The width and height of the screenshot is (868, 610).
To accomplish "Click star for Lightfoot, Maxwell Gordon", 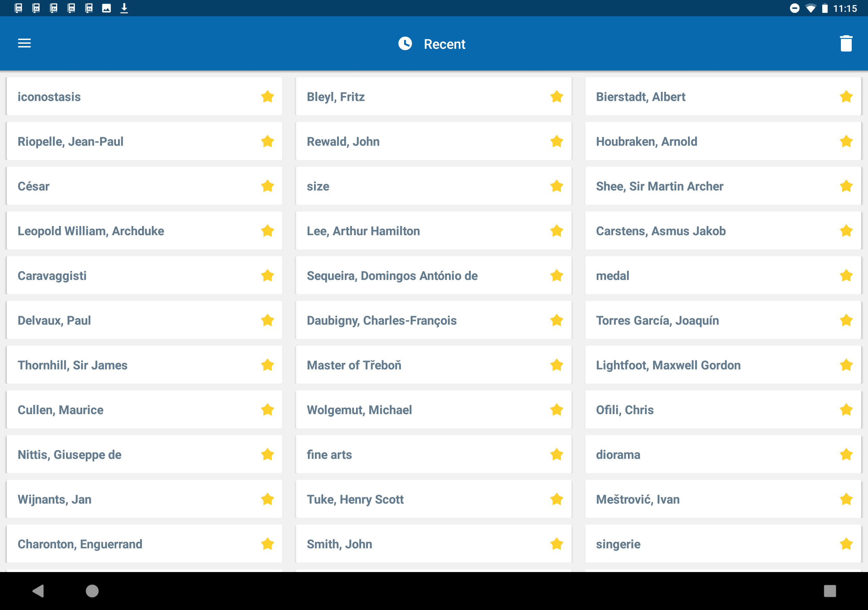I will (x=846, y=365).
